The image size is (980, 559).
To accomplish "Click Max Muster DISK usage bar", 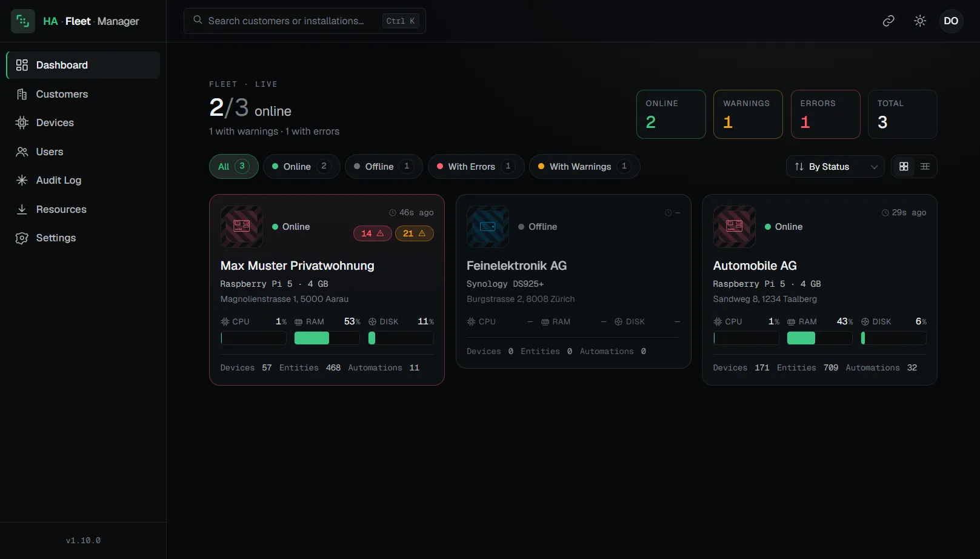I will 401,338.
